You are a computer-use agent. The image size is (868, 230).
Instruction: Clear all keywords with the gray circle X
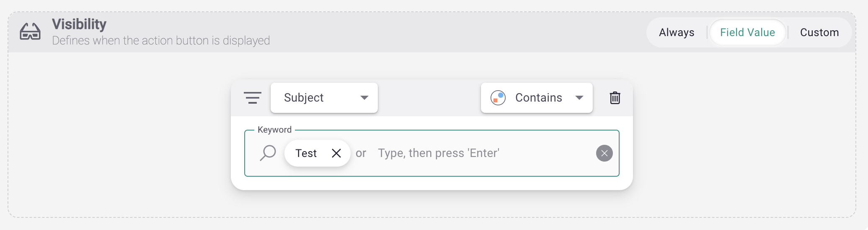(x=604, y=153)
